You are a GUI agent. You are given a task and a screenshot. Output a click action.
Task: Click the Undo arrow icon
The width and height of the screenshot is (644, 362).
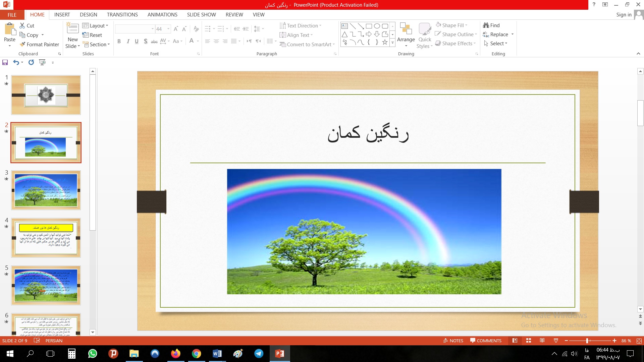tap(16, 62)
